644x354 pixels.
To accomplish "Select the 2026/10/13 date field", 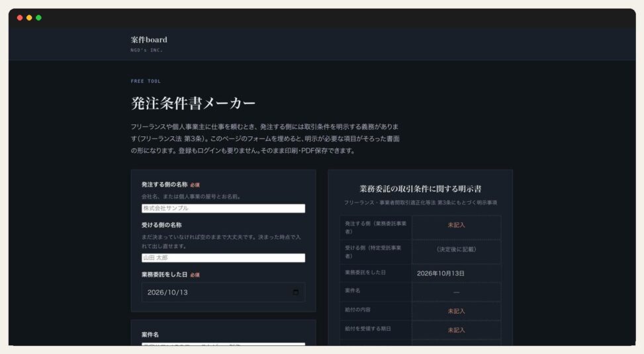I will (223, 292).
